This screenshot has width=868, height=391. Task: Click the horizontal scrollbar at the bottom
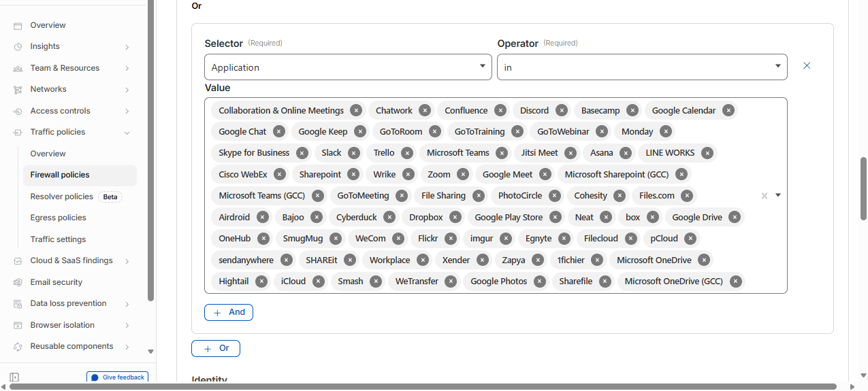[422, 387]
